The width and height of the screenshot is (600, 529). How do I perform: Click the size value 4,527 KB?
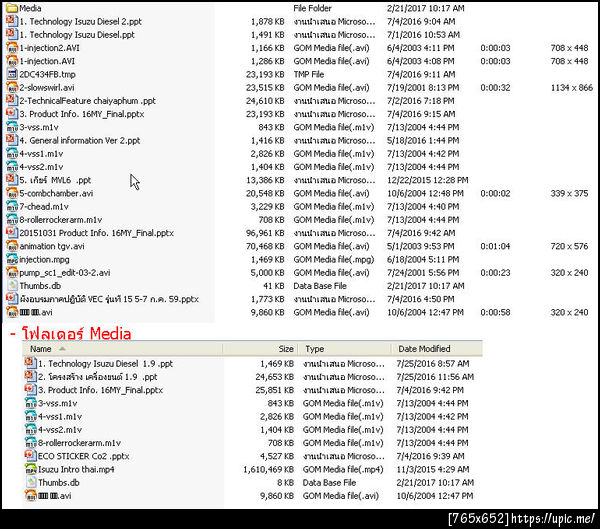tap(277, 456)
